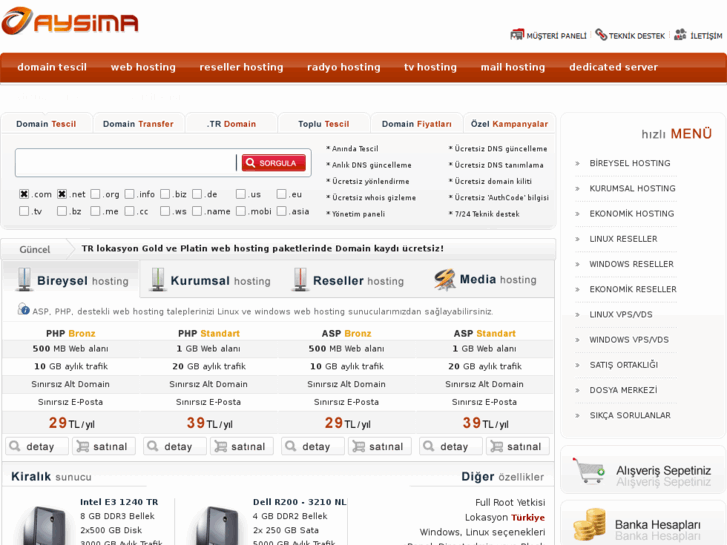Open Linux VPS/VDS quick menu entry
Image resolution: width=727 pixels, height=545 pixels.
[620, 314]
